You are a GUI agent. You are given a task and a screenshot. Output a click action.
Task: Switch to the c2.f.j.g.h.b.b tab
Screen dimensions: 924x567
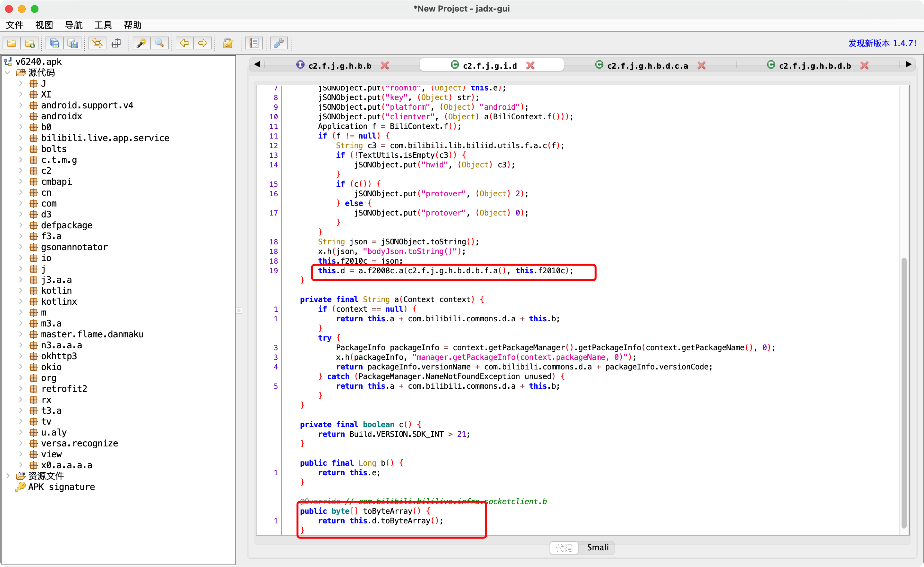click(340, 66)
